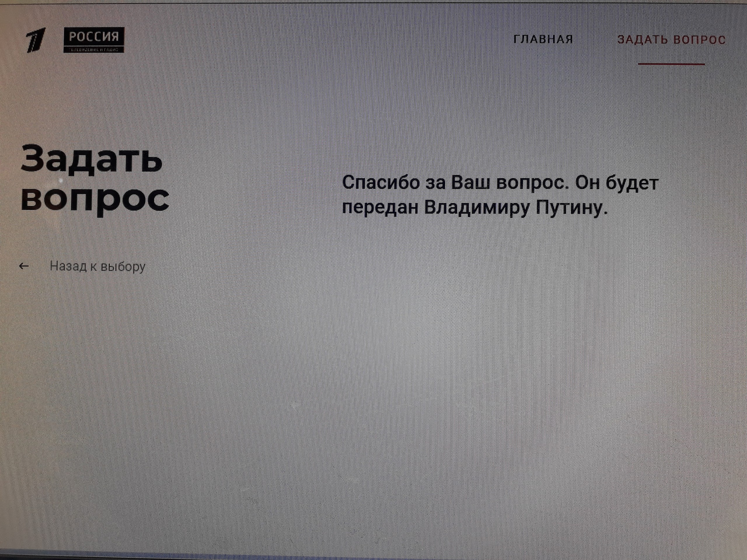Open the ГЛАВНАЯ menu item
This screenshot has height=560, width=747.
click(x=543, y=39)
